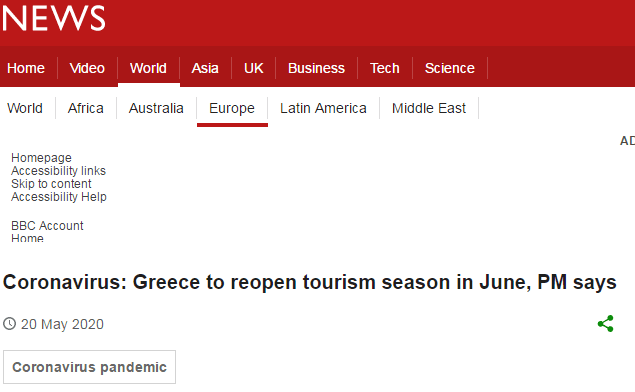Open the BBC Account link
The height and width of the screenshot is (392, 635).
(x=47, y=226)
